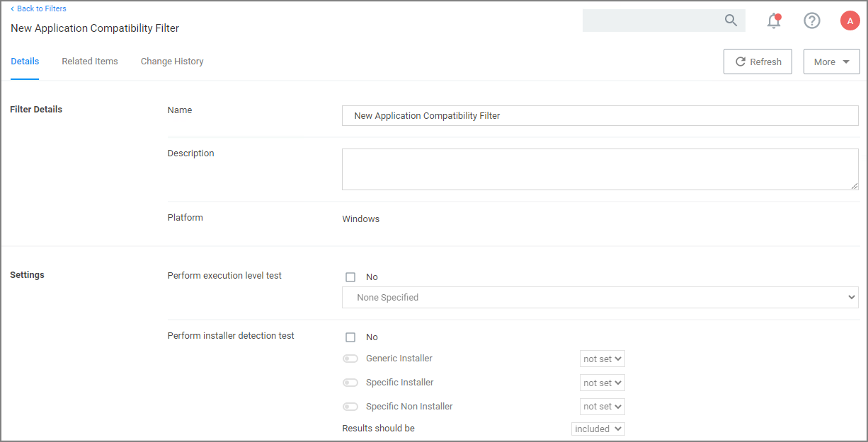Click the search magnifier icon

coord(731,21)
